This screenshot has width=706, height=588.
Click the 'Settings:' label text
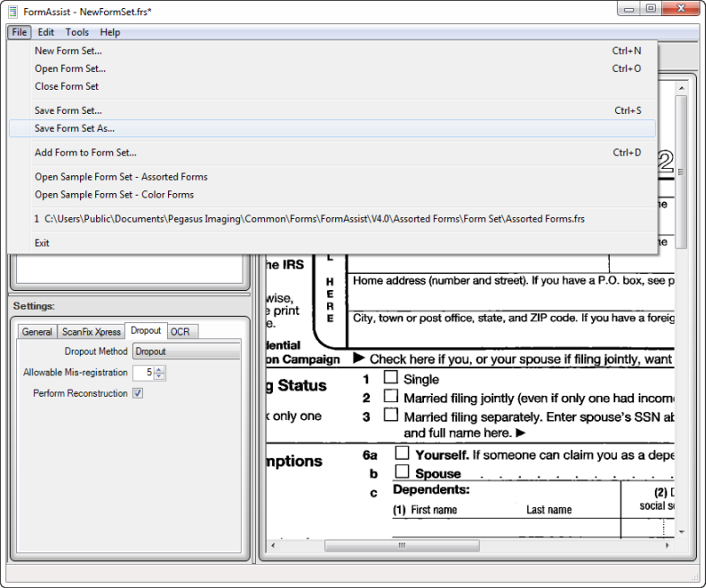tap(34, 306)
